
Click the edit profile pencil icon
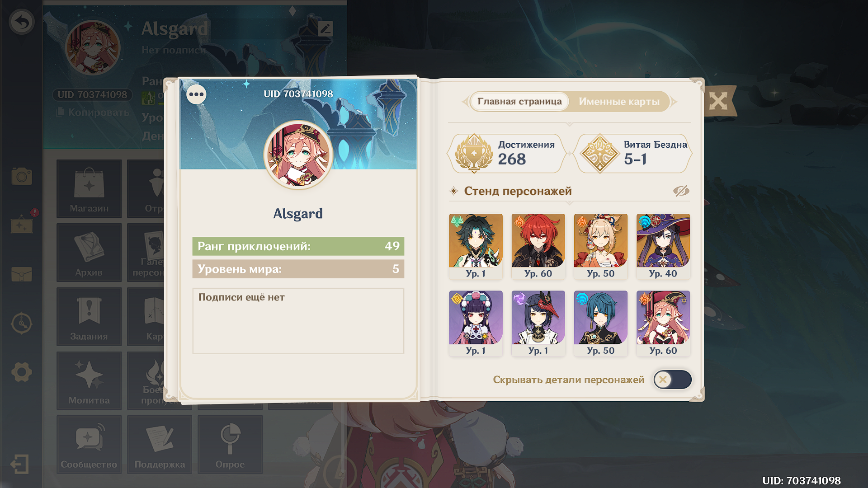click(x=325, y=29)
